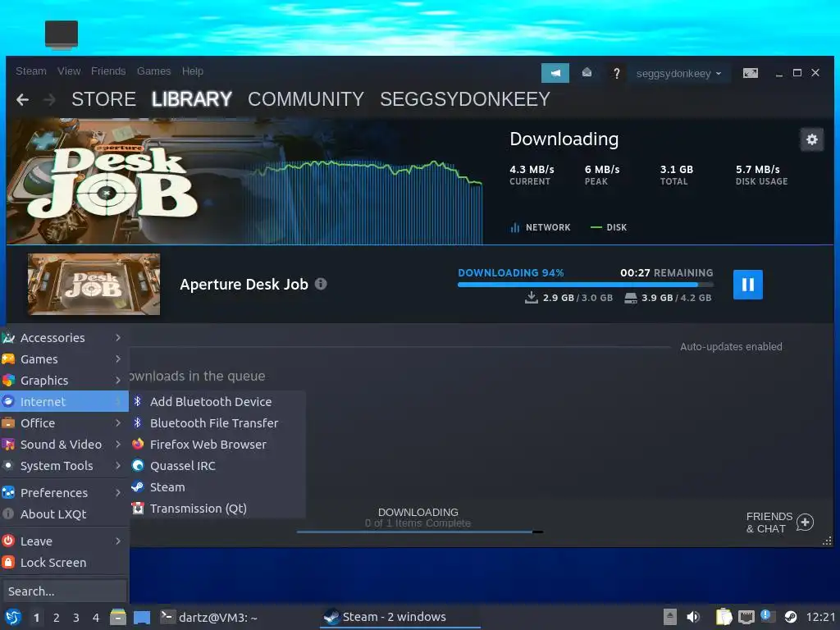This screenshot has height=630, width=840.
Task: Launch Bluetooth File Transfer
Action: pos(217,423)
